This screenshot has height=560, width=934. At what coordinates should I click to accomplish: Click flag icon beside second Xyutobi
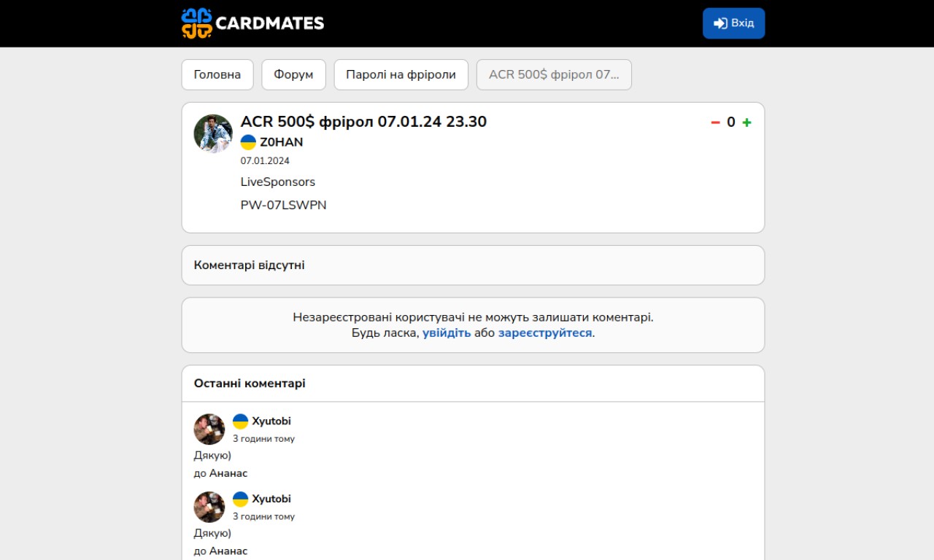pos(240,499)
